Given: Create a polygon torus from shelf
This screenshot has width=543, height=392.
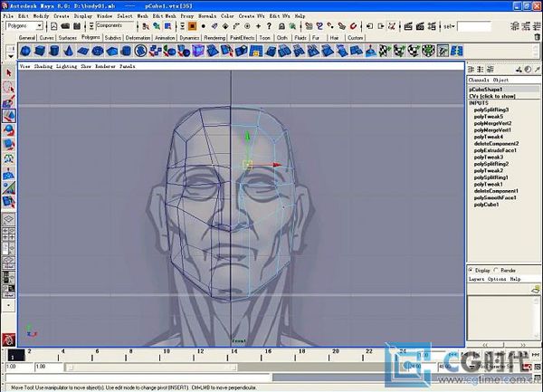Looking at the screenshot, I should [98, 52].
